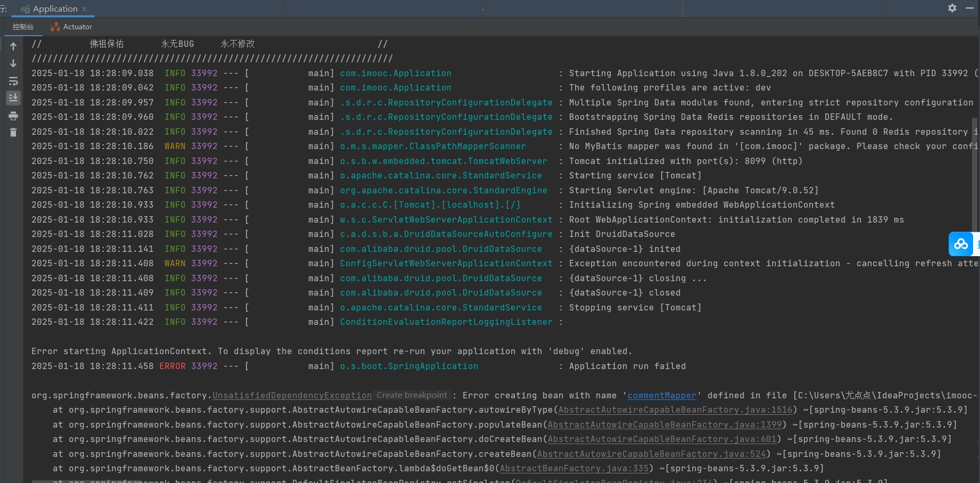This screenshot has height=483, width=980.
Task: Click '{dataSource-1} closing ...' message
Action: tap(638, 279)
